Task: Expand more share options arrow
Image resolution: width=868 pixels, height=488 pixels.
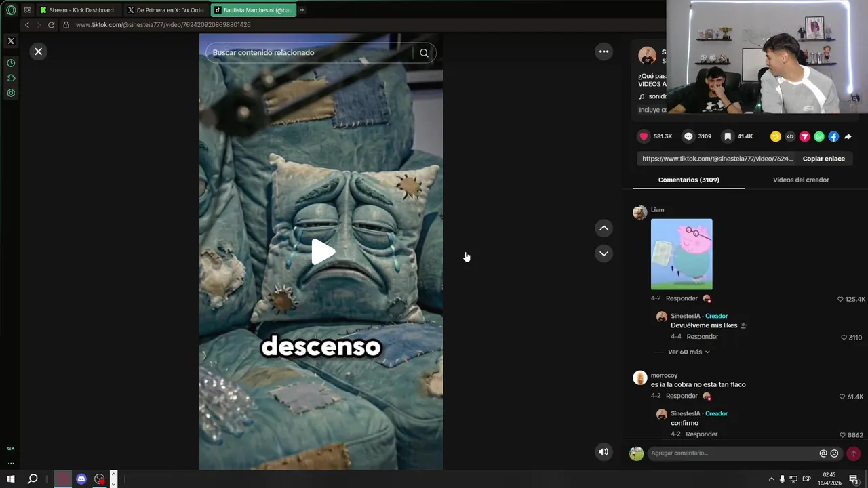Action: 848,136
